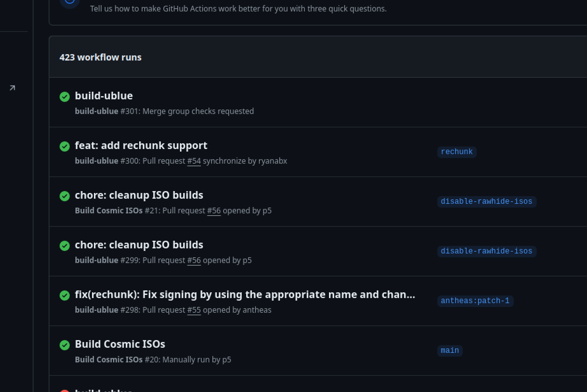Click the external link arrow in sidebar
This screenshot has width=587, height=392.
coord(12,88)
